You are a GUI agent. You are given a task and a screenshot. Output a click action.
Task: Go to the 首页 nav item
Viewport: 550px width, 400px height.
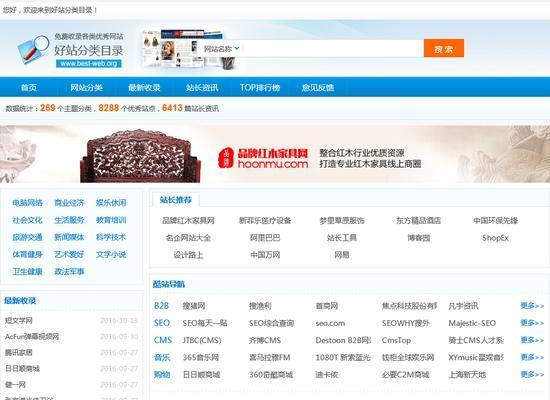pyautogui.click(x=29, y=87)
